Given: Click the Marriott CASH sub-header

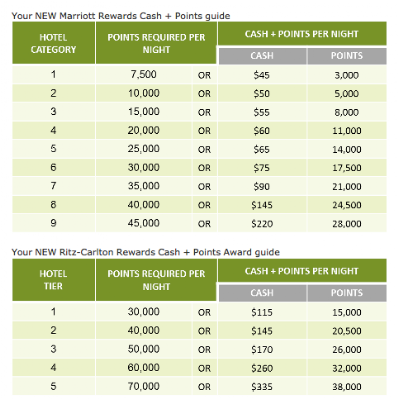Looking at the screenshot, I should click(262, 56).
